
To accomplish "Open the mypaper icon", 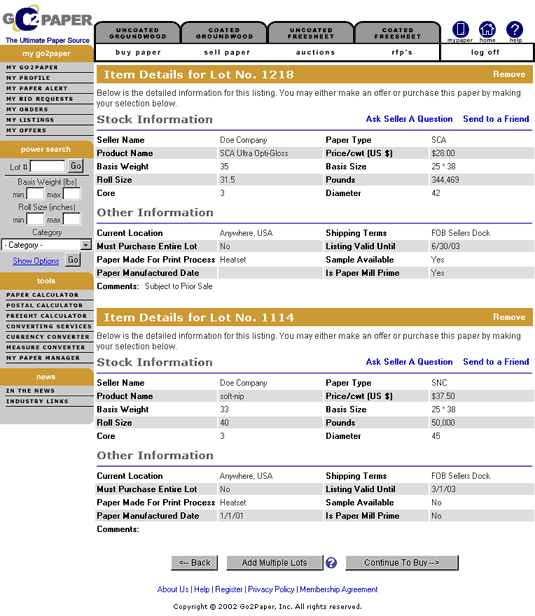I will click(x=460, y=30).
